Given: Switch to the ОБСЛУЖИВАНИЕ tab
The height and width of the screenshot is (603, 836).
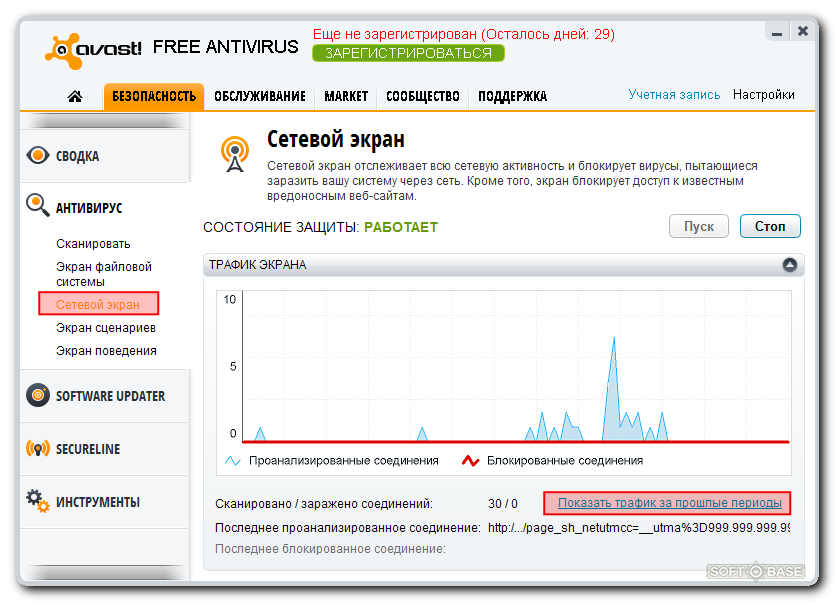Looking at the screenshot, I should click(260, 97).
